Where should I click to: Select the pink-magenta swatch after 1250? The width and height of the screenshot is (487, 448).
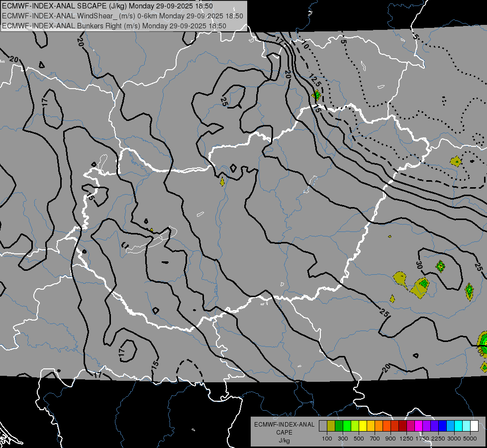(x=410, y=426)
